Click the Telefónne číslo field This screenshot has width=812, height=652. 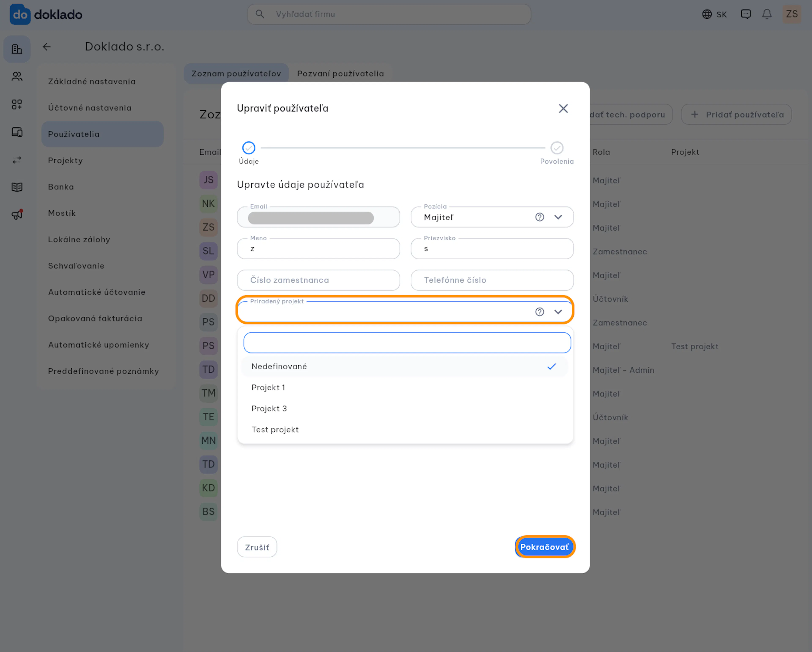pos(492,280)
